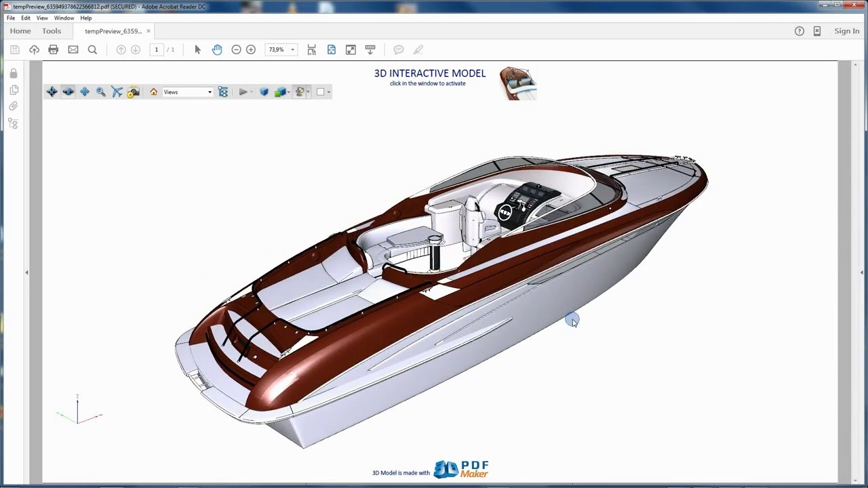Viewport: 868px width, 488px height.
Task: Click the fit width scrolling icon
Action: tap(312, 49)
